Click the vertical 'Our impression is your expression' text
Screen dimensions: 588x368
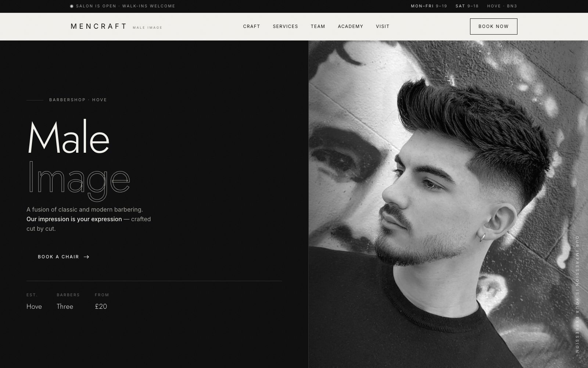[x=577, y=294]
